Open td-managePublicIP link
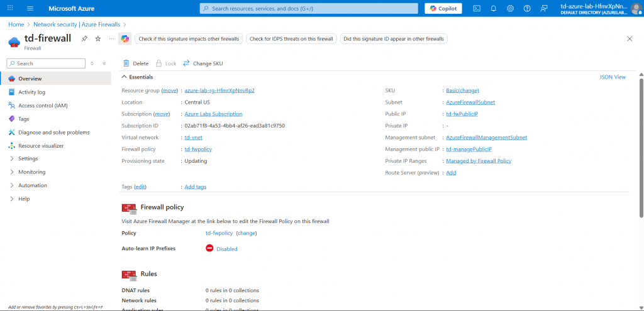The image size is (644, 311). pyautogui.click(x=469, y=150)
